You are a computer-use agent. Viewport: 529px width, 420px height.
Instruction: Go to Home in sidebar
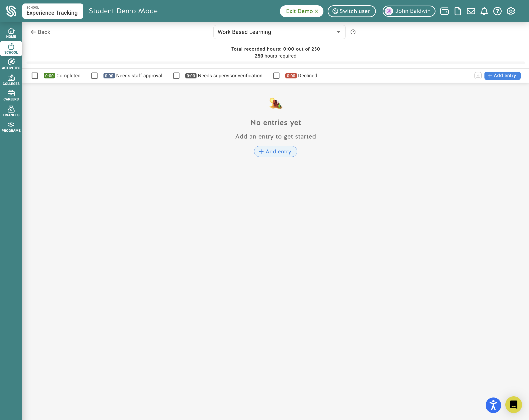coord(11,33)
